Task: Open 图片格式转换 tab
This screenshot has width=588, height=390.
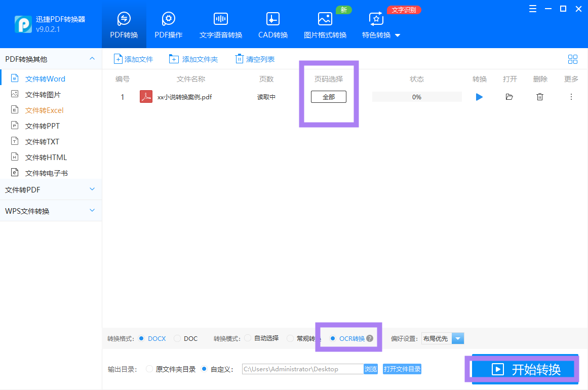Action: [325, 25]
